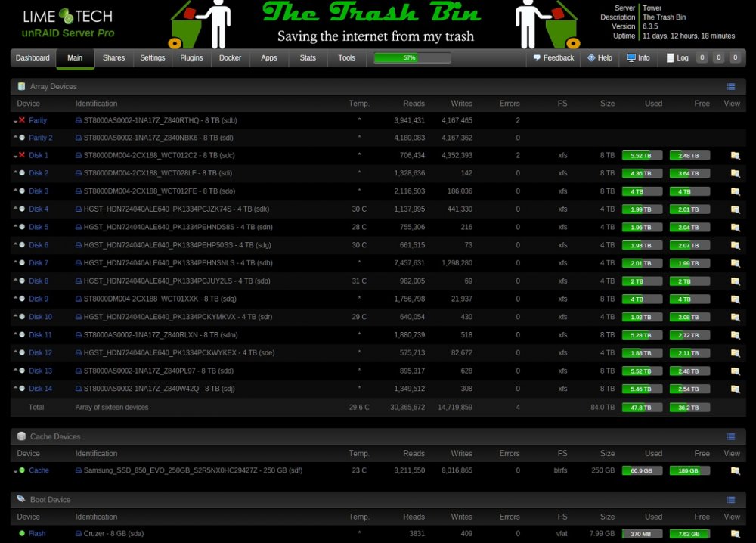Click the view icon for Disk 13

735,371
